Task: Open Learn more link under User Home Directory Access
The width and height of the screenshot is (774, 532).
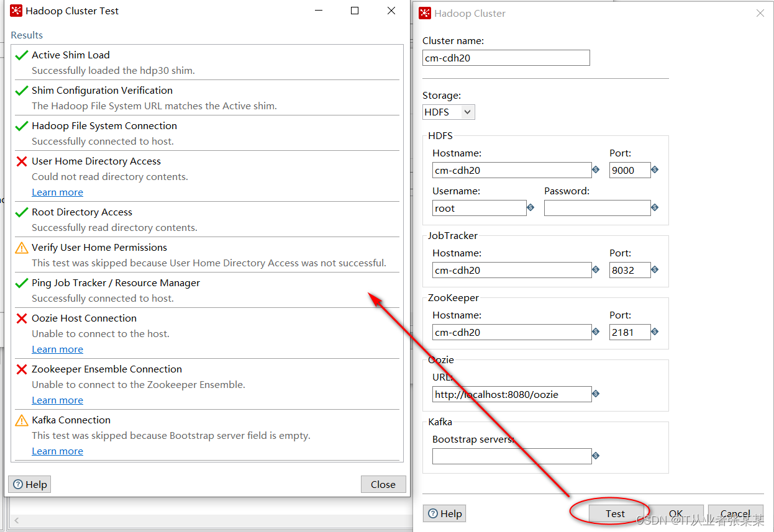Action: point(57,192)
